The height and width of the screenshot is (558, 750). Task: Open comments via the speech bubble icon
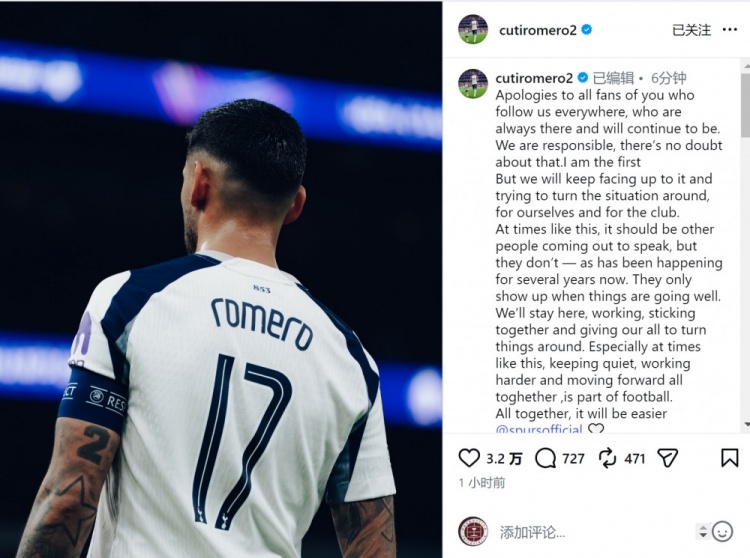(x=545, y=458)
